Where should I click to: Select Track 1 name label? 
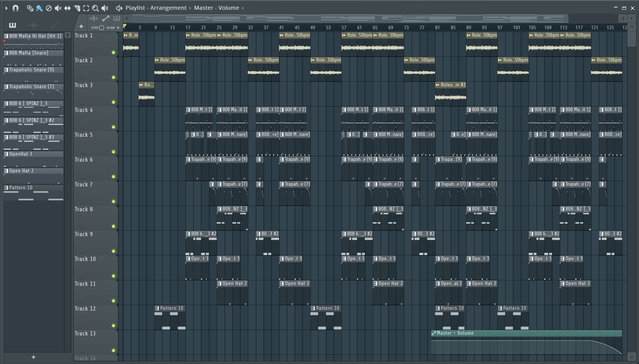point(84,36)
